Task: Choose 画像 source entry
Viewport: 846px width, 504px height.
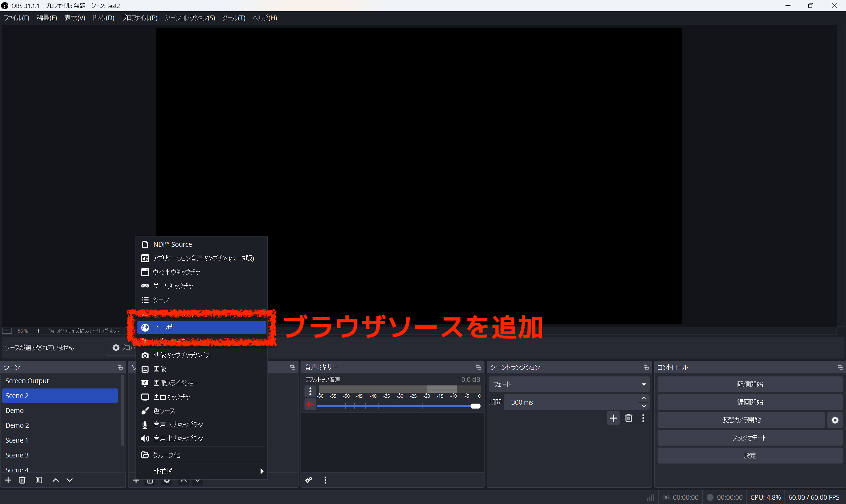Action: (202, 369)
